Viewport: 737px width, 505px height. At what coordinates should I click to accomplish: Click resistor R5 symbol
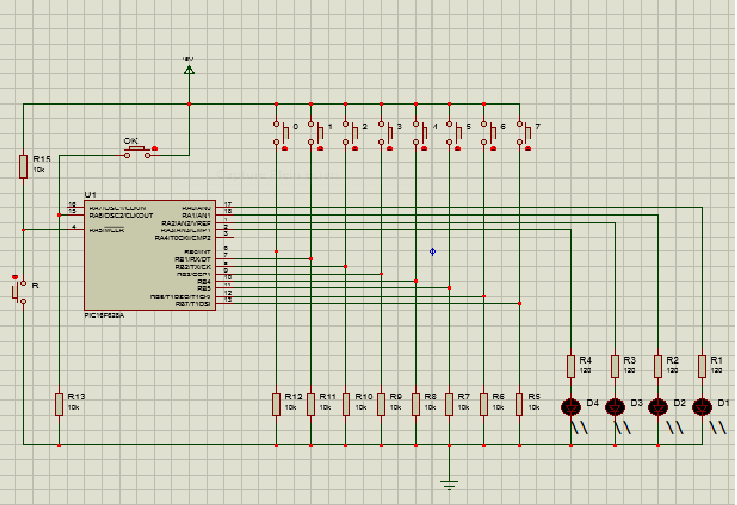[x=519, y=404]
